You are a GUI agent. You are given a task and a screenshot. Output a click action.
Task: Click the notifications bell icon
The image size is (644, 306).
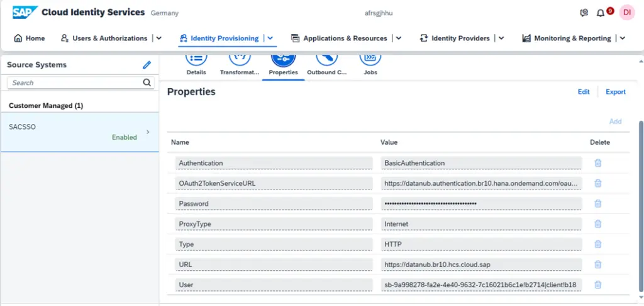click(601, 13)
